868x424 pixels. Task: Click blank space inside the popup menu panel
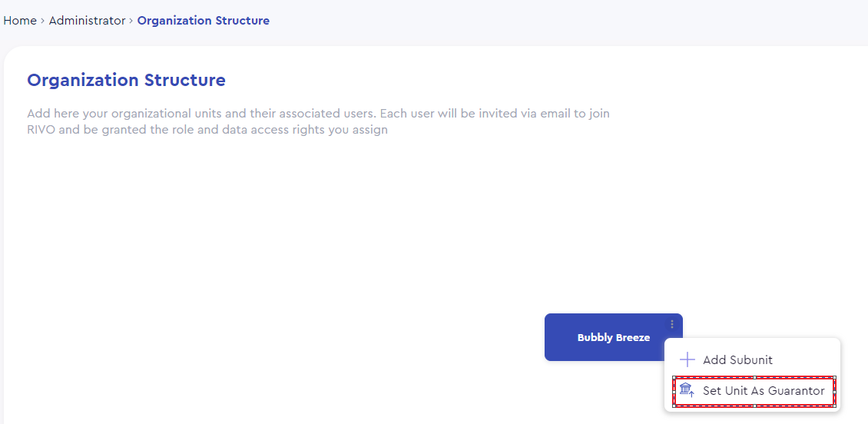(808, 359)
